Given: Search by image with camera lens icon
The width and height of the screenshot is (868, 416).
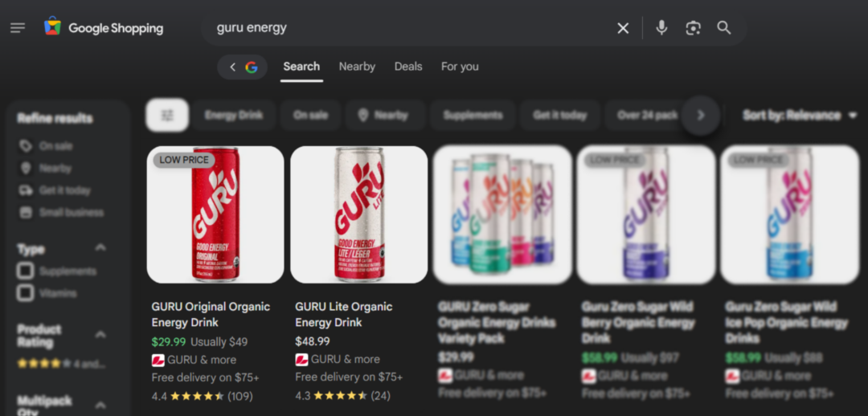Looking at the screenshot, I should [693, 28].
